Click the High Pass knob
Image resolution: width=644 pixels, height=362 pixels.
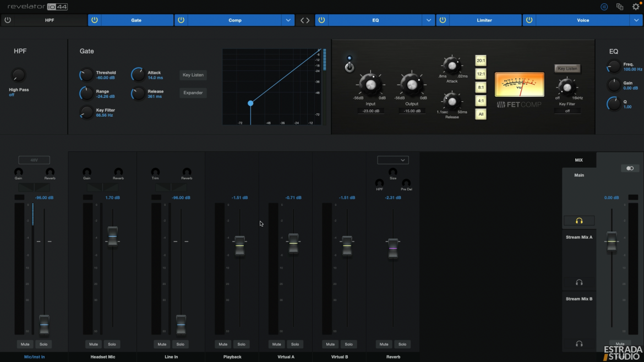click(18, 75)
